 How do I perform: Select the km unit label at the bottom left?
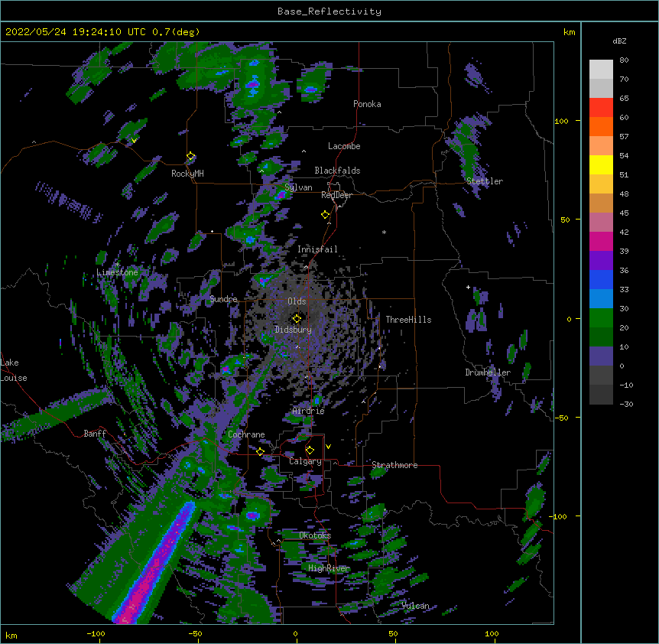click(x=11, y=635)
